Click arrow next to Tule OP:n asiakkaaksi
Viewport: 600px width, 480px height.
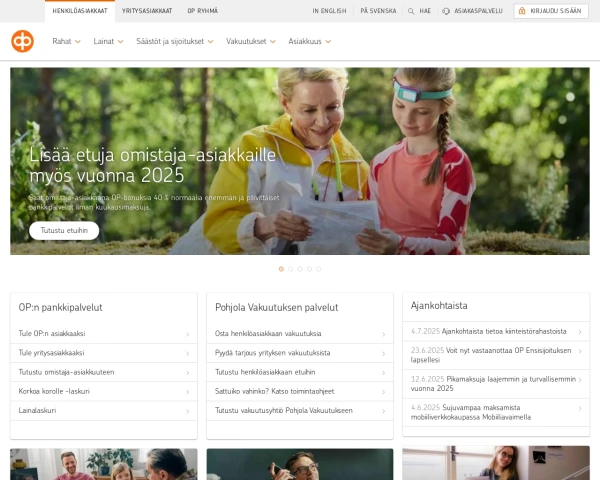tap(188, 334)
